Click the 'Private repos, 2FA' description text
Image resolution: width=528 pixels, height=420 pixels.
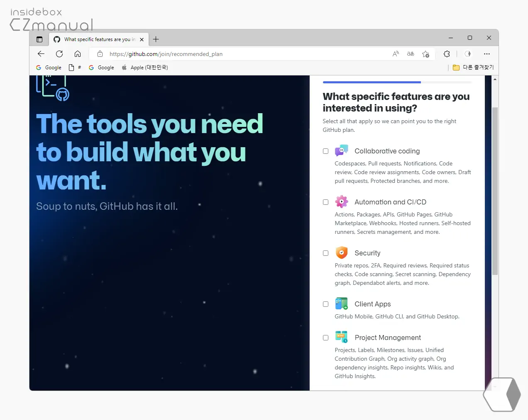pos(403,274)
